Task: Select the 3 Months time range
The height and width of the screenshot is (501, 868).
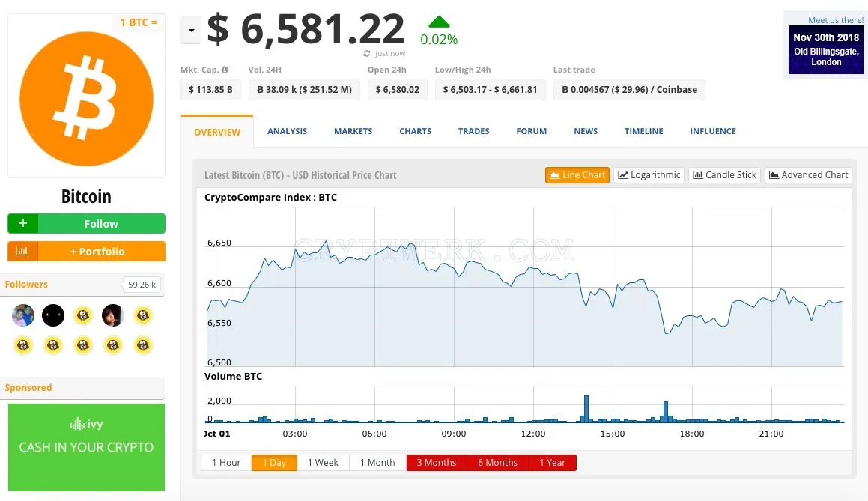Action: pos(437,463)
